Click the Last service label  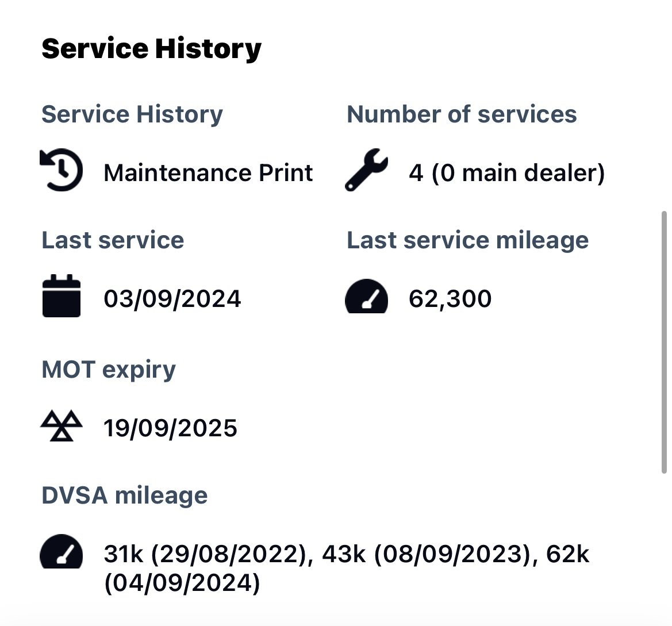(x=113, y=240)
